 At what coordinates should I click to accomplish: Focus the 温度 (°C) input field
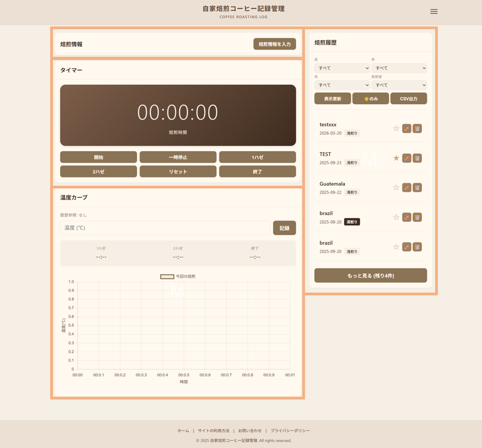pyautogui.click(x=165, y=228)
